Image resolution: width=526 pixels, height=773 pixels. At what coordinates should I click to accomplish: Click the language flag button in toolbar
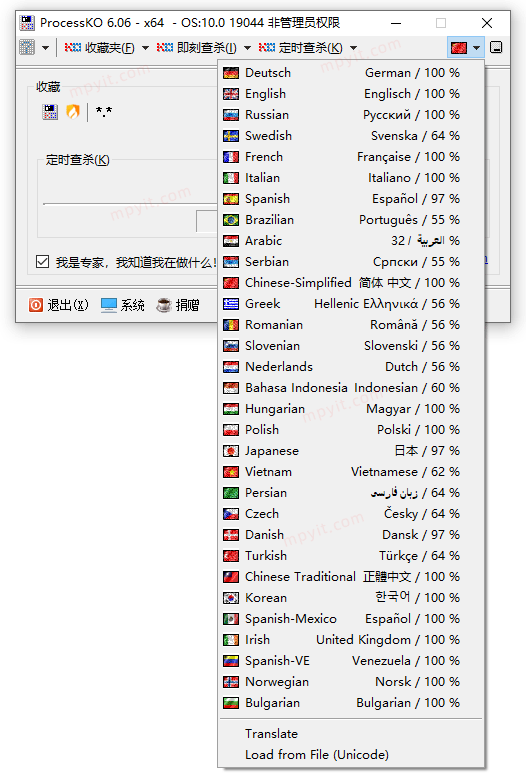[x=459, y=48]
